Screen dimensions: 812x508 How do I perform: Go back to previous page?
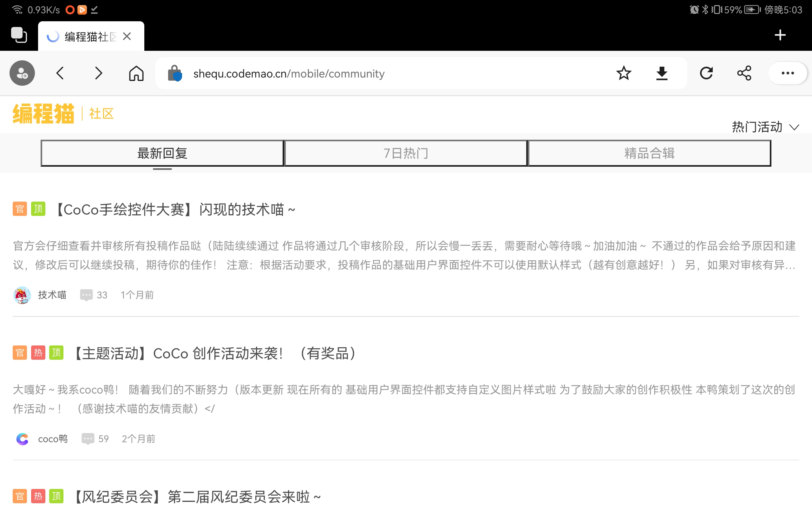point(60,73)
